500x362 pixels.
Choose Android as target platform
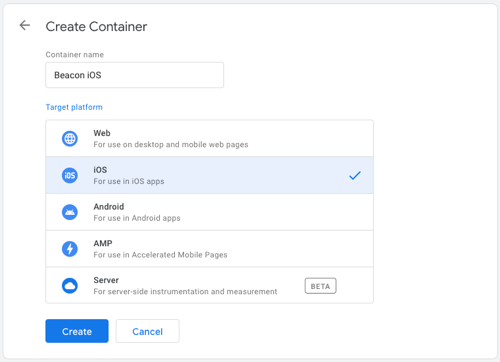click(x=209, y=212)
